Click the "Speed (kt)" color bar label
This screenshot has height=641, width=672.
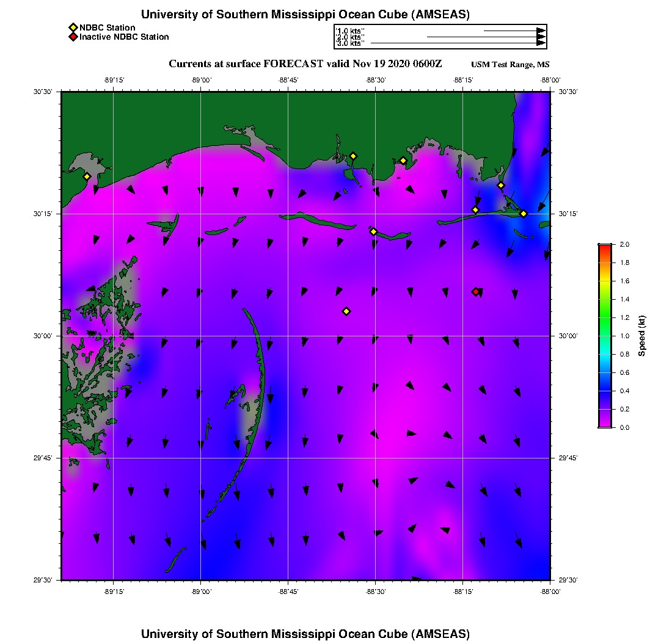pyautogui.click(x=642, y=336)
